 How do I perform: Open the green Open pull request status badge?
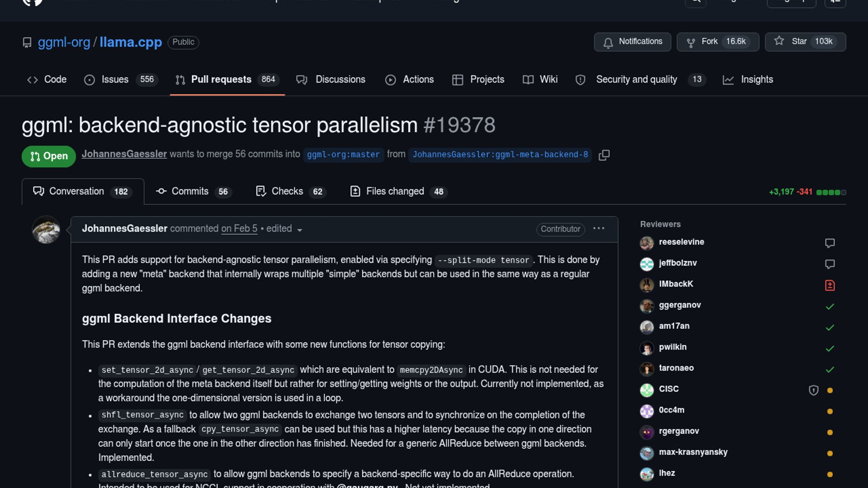click(48, 156)
